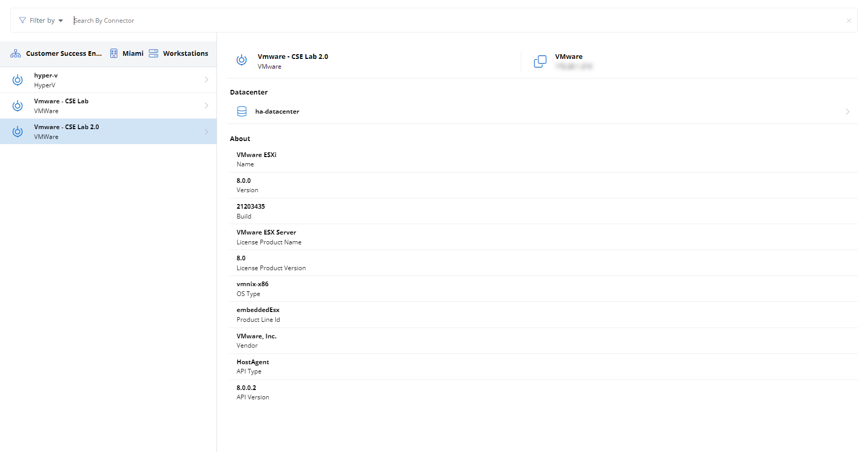
Task: Click the organization hierarchy icon
Action: (x=16, y=54)
